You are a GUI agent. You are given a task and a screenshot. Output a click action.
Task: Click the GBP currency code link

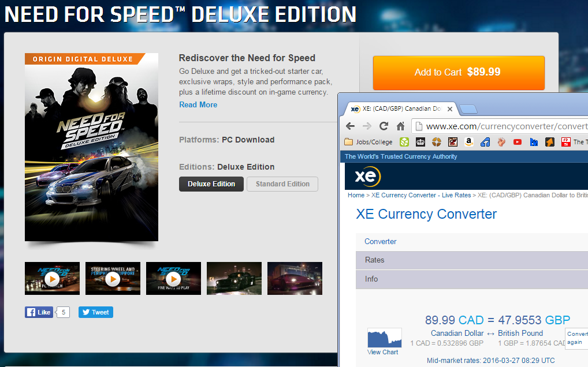point(557,320)
